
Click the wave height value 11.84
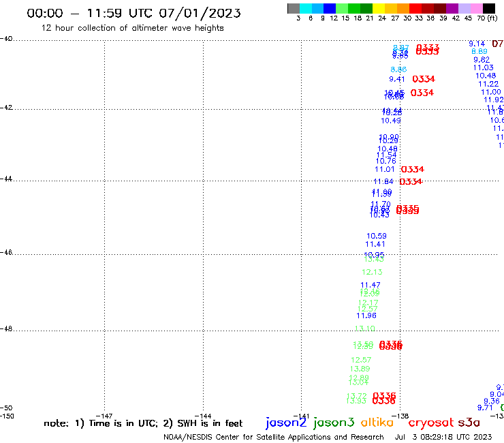point(383,181)
